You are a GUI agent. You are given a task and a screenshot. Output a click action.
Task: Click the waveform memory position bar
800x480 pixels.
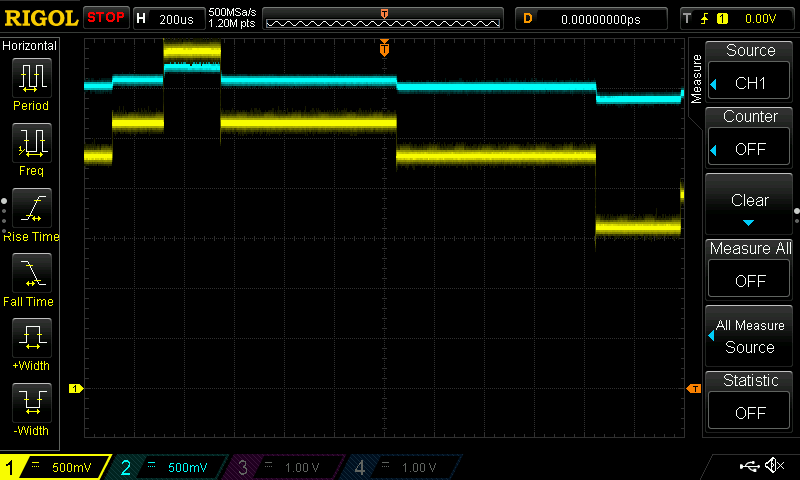pos(384,18)
